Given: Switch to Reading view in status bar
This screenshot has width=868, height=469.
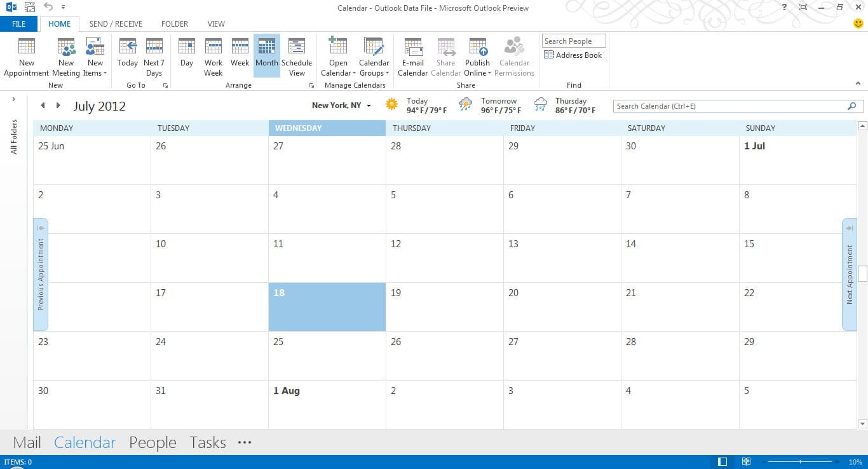Looking at the screenshot, I should tap(747, 462).
